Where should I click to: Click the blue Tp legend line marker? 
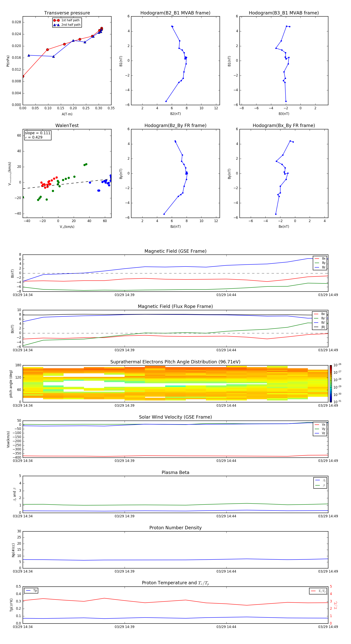[28, 591]
